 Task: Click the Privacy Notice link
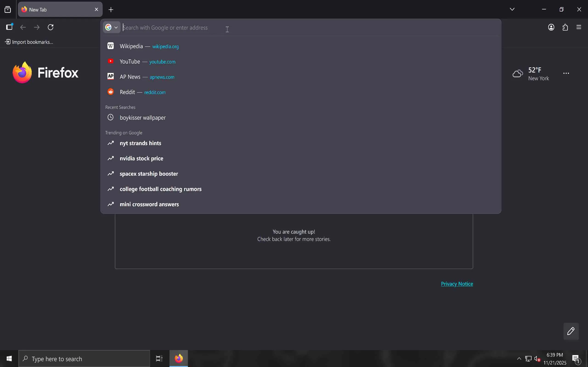coord(457,284)
